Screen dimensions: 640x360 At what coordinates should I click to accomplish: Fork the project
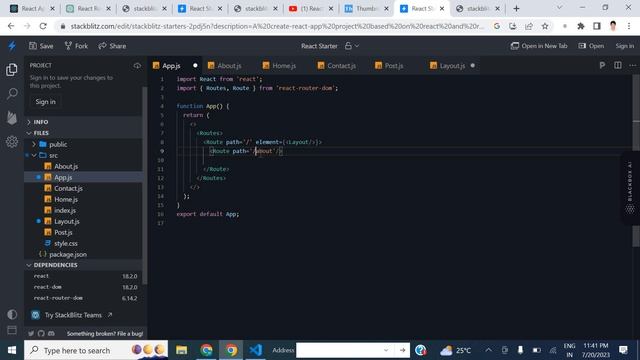(76, 46)
